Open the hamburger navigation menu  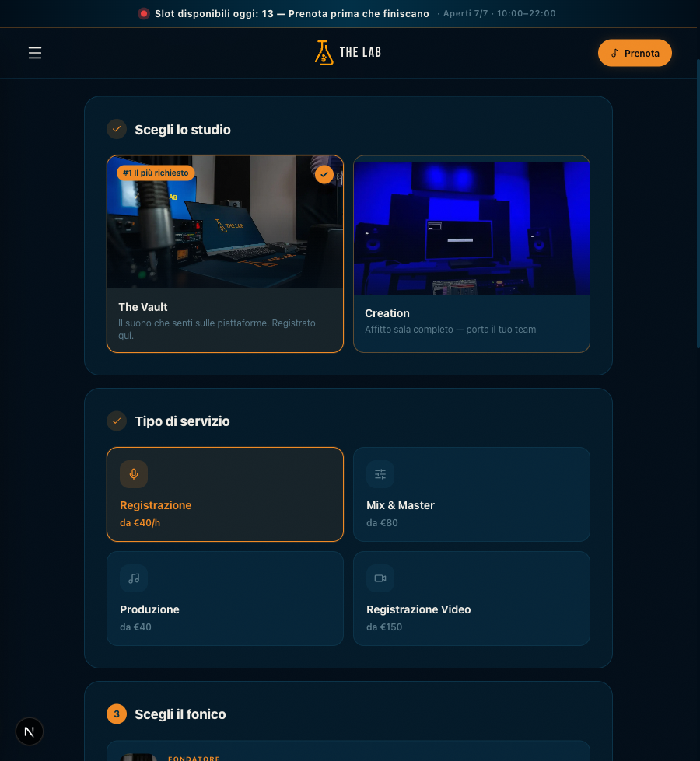(35, 53)
